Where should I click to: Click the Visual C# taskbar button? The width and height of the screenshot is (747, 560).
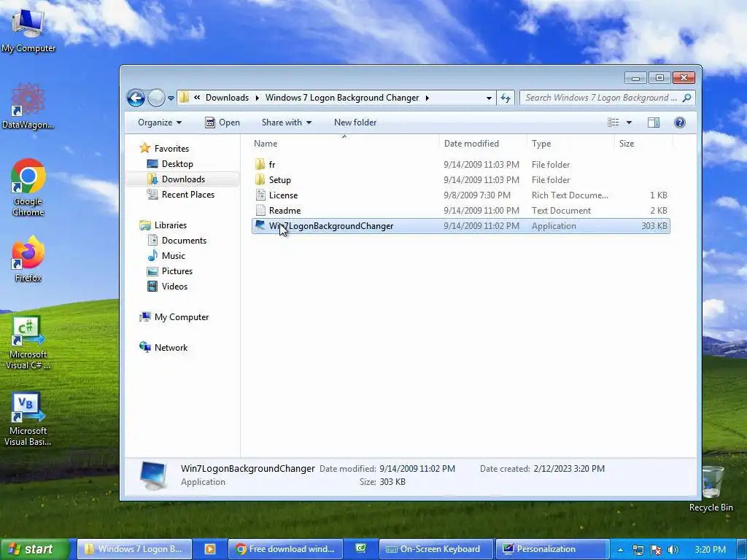tap(360, 549)
